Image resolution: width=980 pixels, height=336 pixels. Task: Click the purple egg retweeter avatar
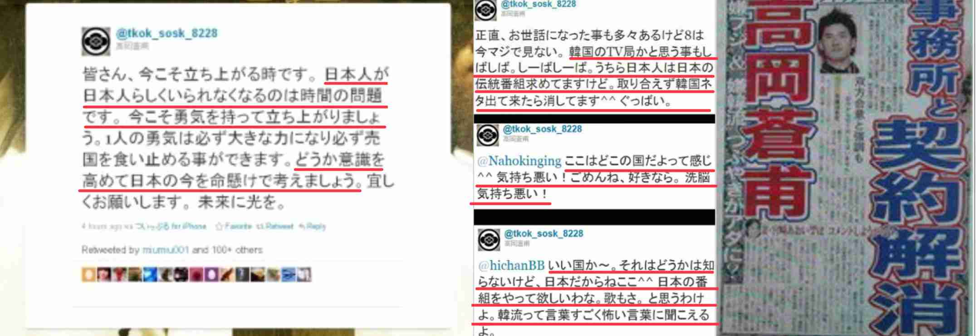211,274
